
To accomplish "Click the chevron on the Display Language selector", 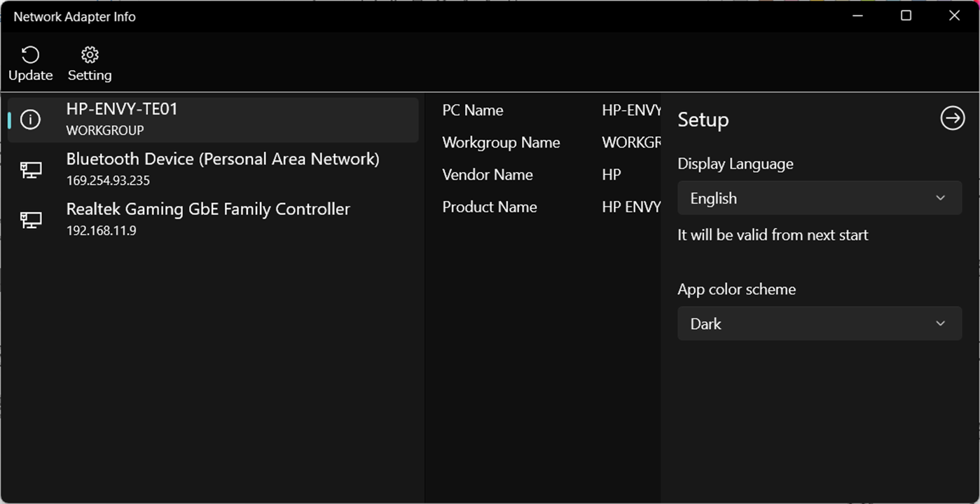I will tap(941, 198).
